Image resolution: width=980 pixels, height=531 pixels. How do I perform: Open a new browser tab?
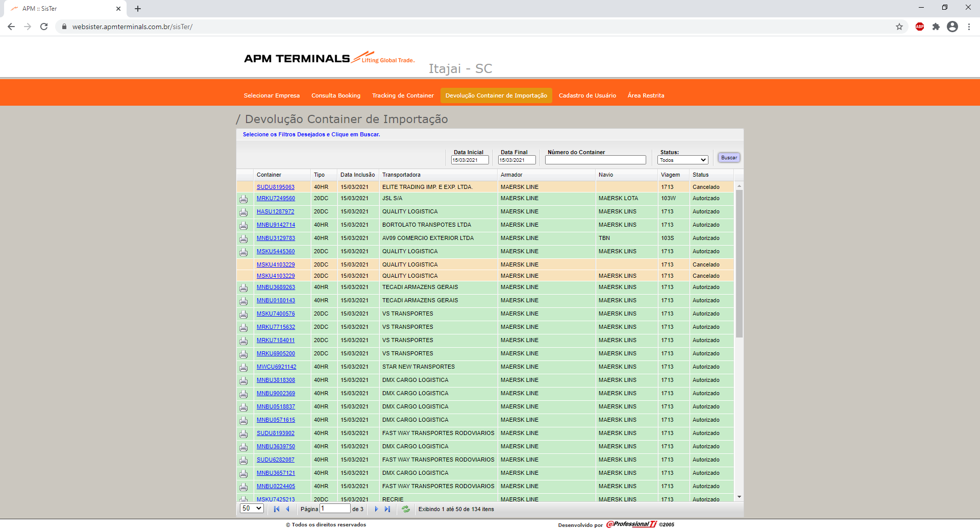pyautogui.click(x=138, y=9)
